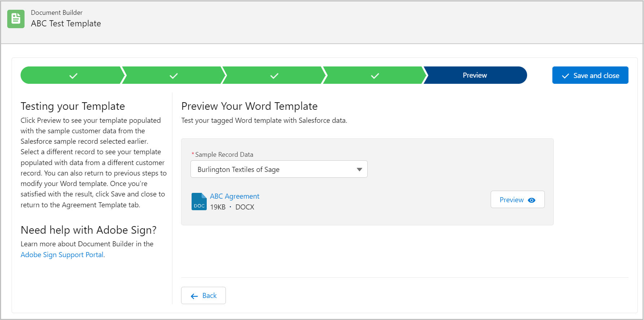Go back with the Back button
This screenshot has height=320, width=644.
203,295
